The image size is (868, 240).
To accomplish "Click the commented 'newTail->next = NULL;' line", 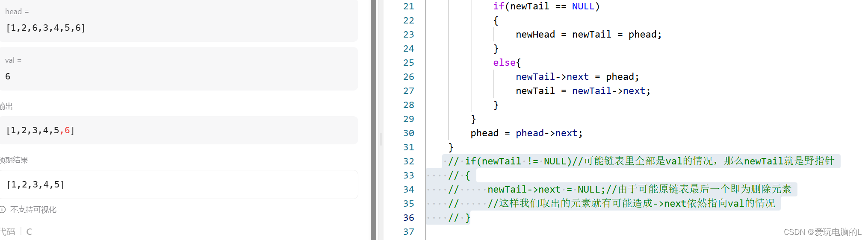I will pos(620,190).
